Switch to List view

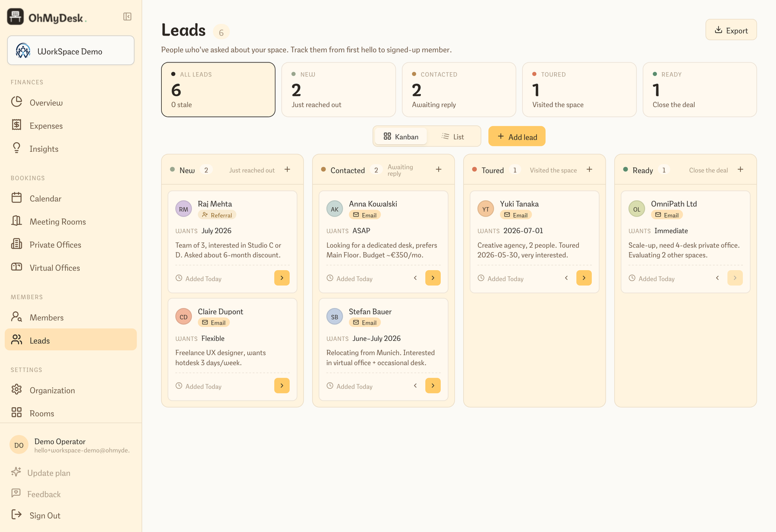[453, 136]
